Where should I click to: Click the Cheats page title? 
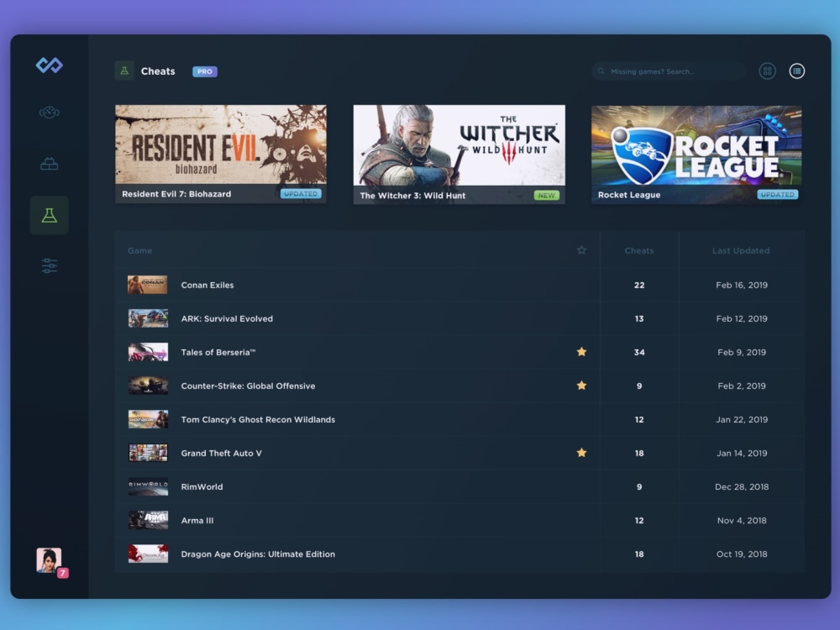(158, 71)
